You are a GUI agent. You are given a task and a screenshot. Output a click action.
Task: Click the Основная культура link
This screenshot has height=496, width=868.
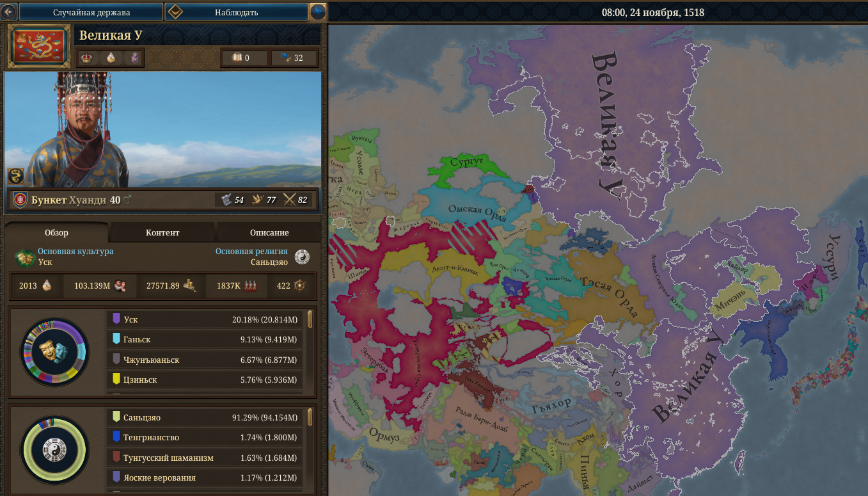[x=75, y=251]
